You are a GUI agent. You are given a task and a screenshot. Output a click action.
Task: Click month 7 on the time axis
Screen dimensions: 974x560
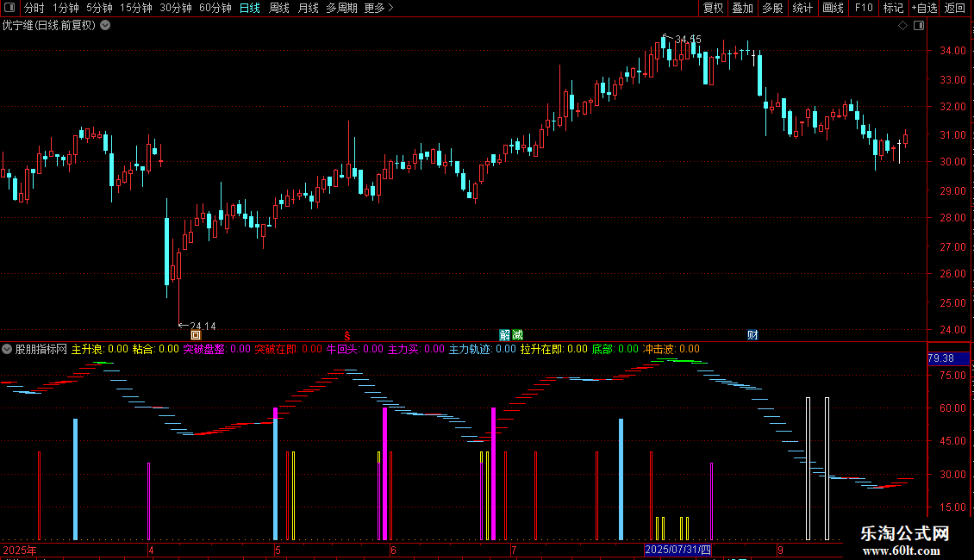[x=514, y=550]
